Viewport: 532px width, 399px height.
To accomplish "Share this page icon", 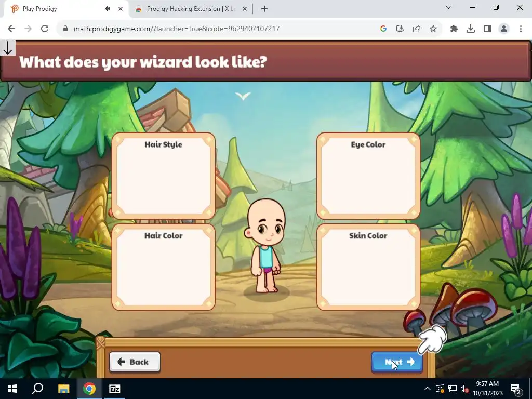I will (x=417, y=29).
